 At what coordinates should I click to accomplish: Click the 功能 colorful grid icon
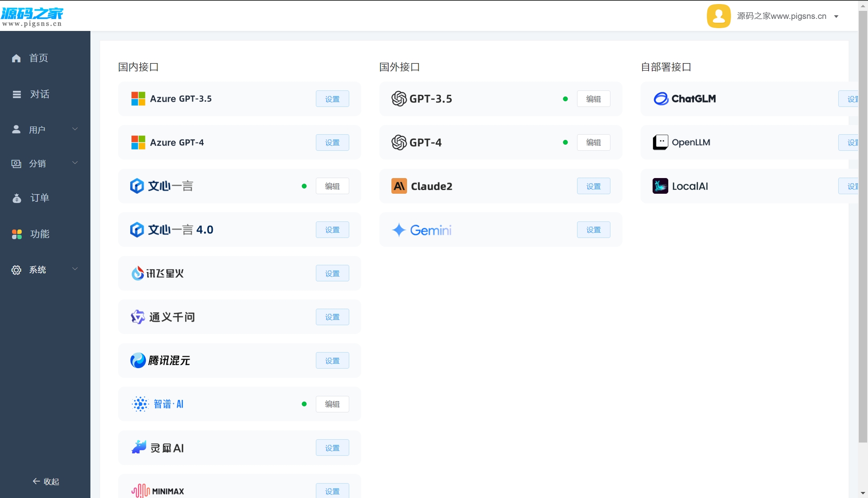coord(17,234)
